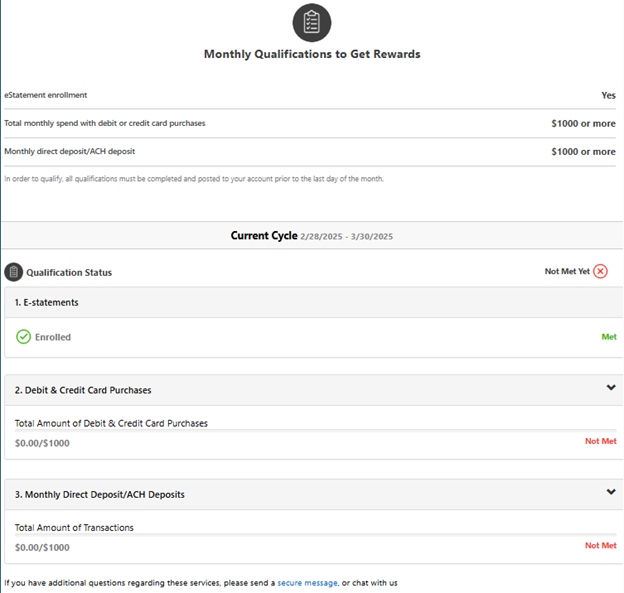
Task: Click the green Met status label
Action: [x=608, y=337]
